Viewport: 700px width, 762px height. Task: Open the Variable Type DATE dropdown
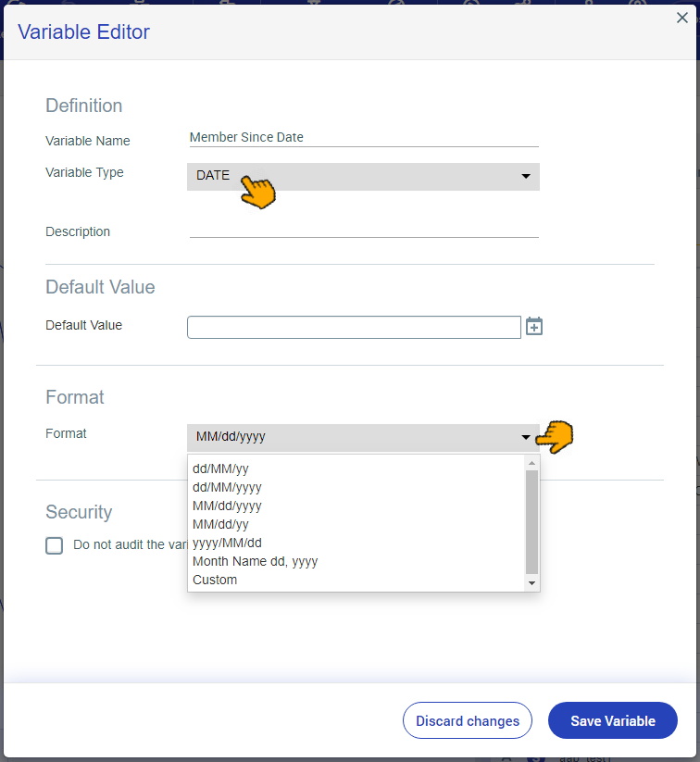(x=363, y=177)
